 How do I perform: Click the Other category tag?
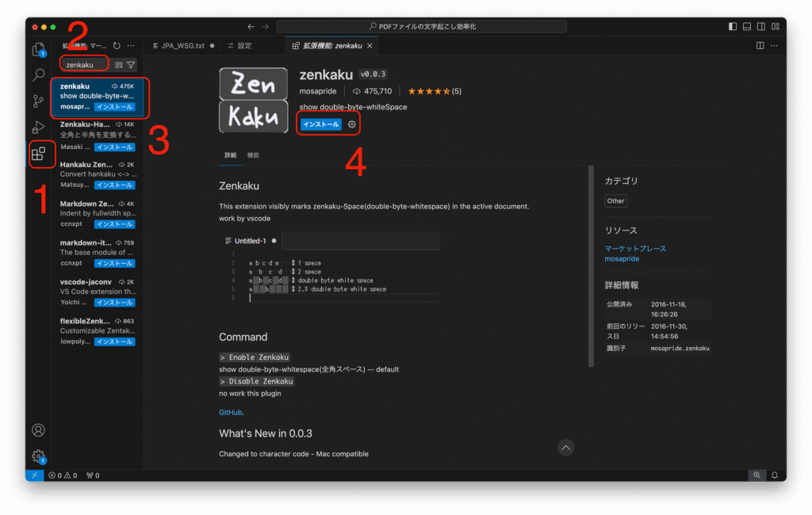(615, 200)
